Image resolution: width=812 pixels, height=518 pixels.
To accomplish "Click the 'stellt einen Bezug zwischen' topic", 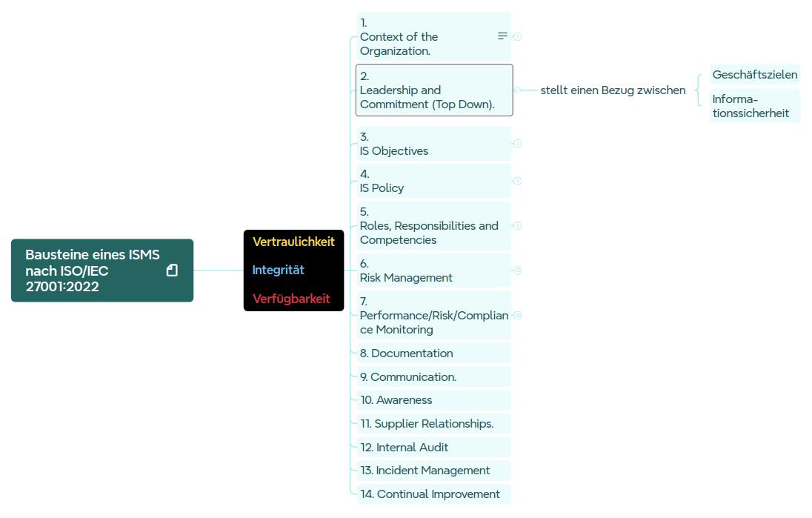I will tap(613, 90).
